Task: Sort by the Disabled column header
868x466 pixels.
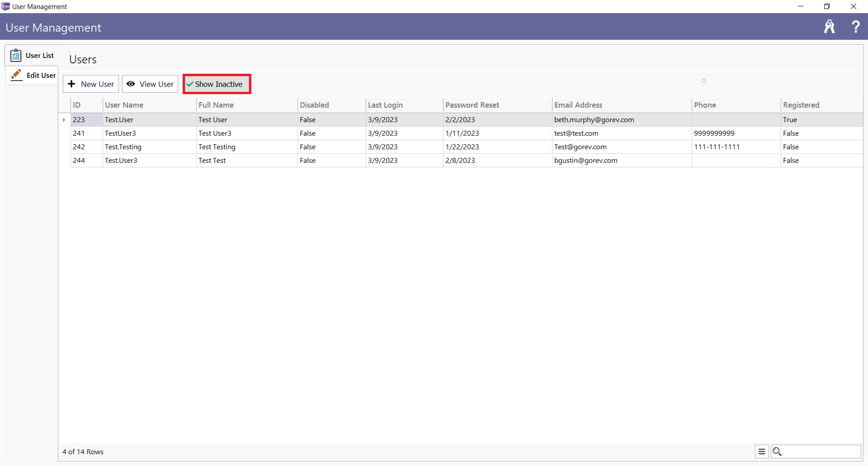Action: pyautogui.click(x=332, y=105)
